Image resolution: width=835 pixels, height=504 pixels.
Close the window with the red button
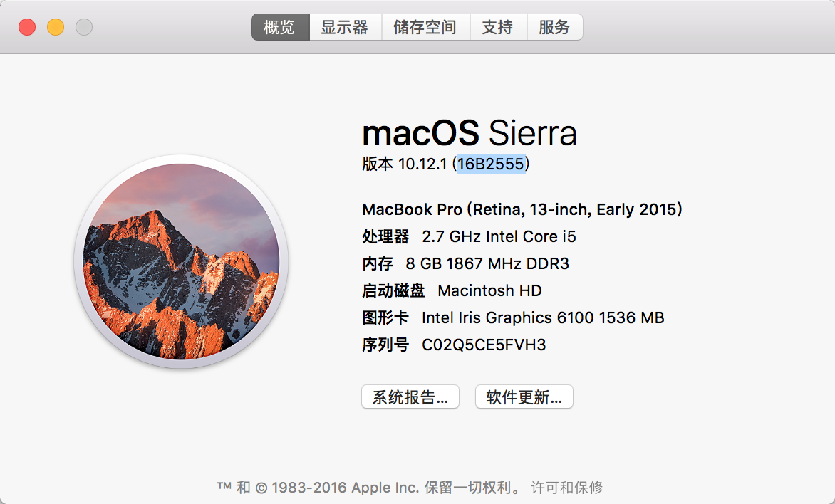coord(27,28)
